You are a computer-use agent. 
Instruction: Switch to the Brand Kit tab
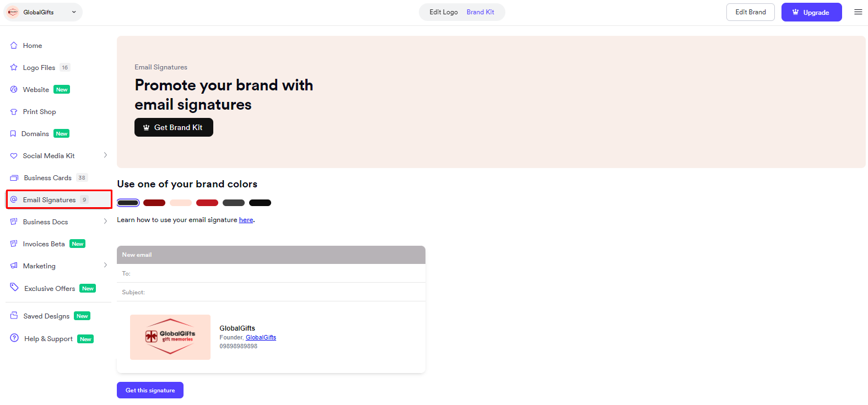click(x=481, y=12)
